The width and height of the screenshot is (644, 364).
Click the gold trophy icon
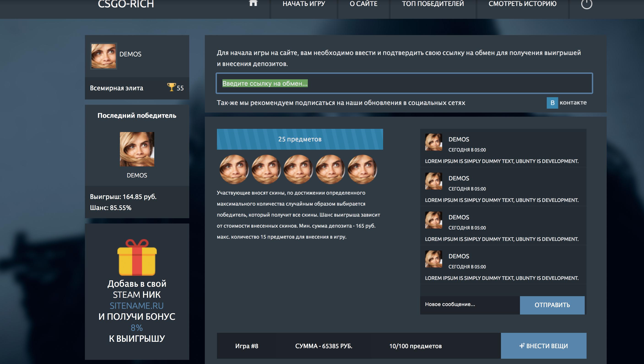pyautogui.click(x=171, y=87)
